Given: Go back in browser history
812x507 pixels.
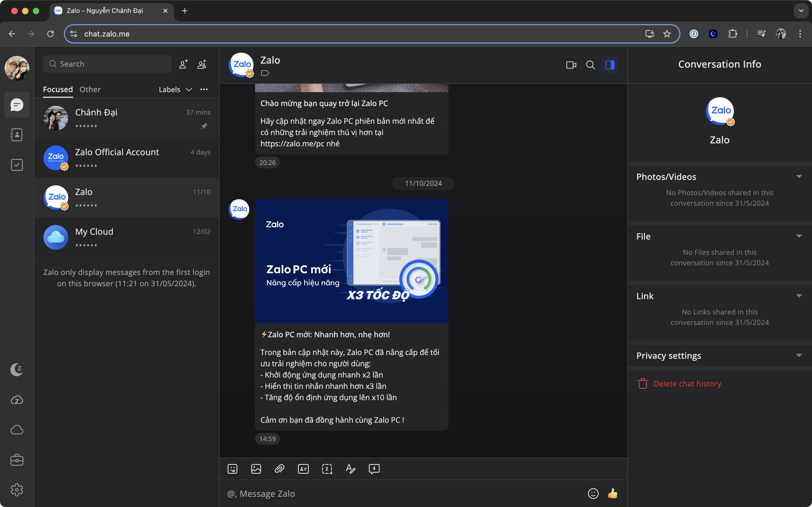Looking at the screenshot, I should coord(12,34).
